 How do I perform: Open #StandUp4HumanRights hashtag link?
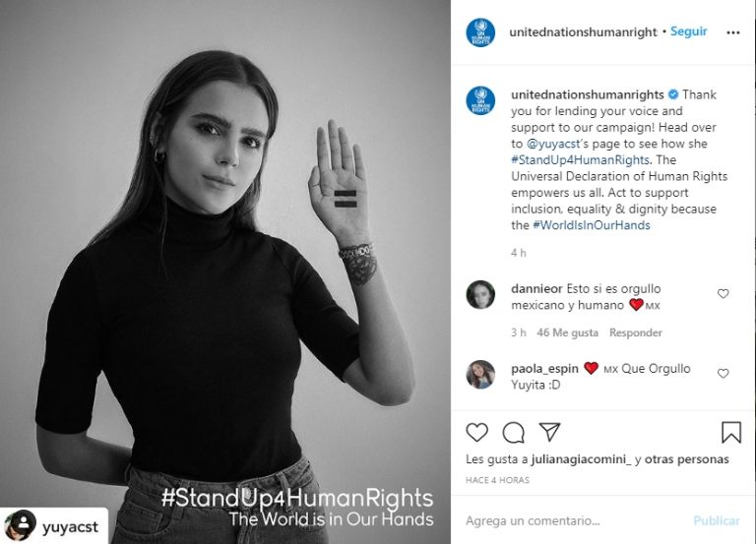[580, 160]
